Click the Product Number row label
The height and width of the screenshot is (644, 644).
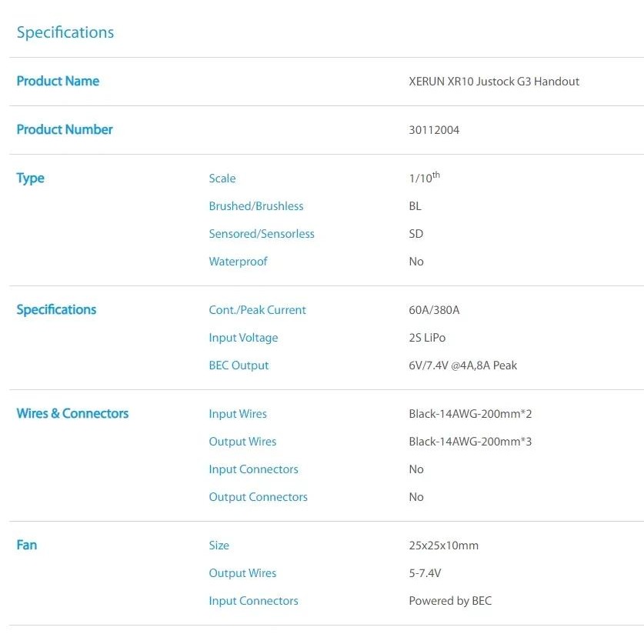click(x=65, y=129)
